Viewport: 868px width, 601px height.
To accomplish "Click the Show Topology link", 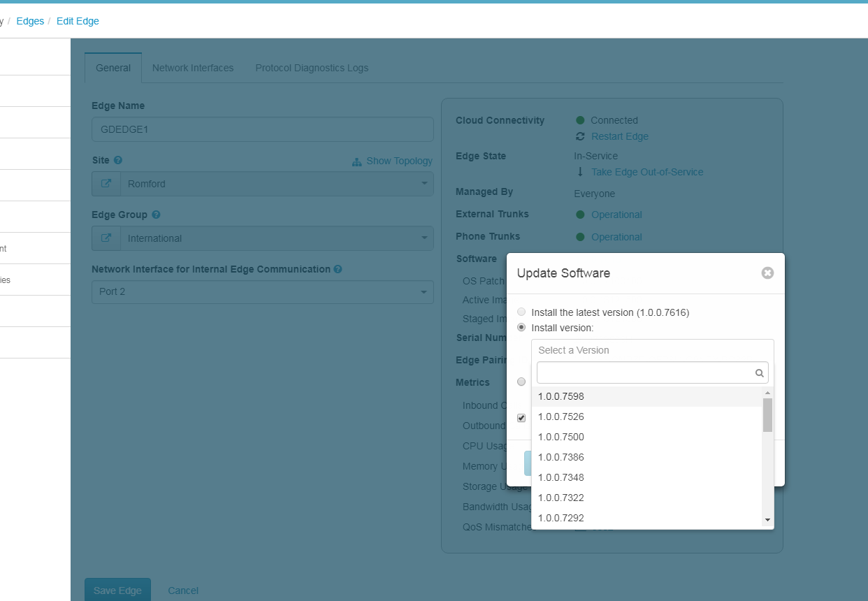I will (x=399, y=161).
